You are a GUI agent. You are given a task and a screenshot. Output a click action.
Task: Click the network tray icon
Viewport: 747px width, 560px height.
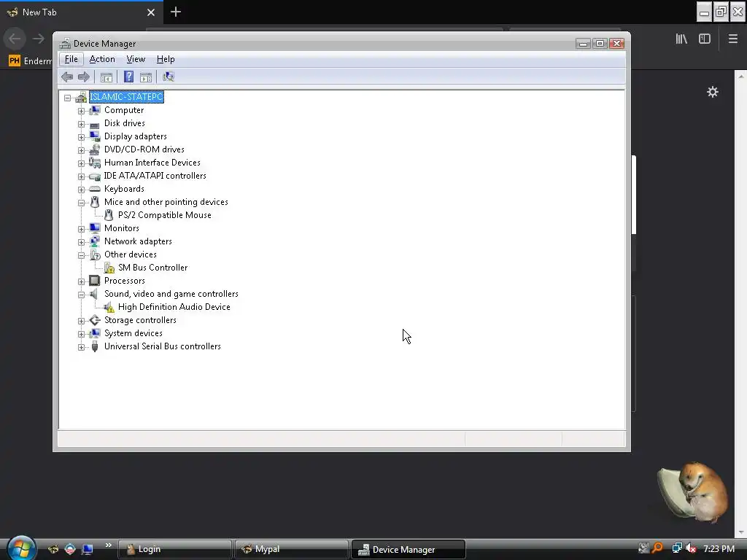pyautogui.click(x=676, y=548)
